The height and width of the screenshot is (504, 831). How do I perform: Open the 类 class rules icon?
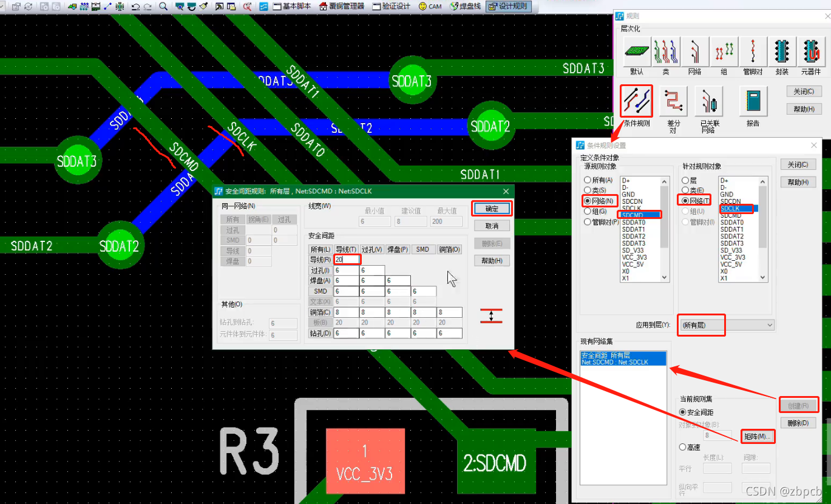(x=666, y=52)
